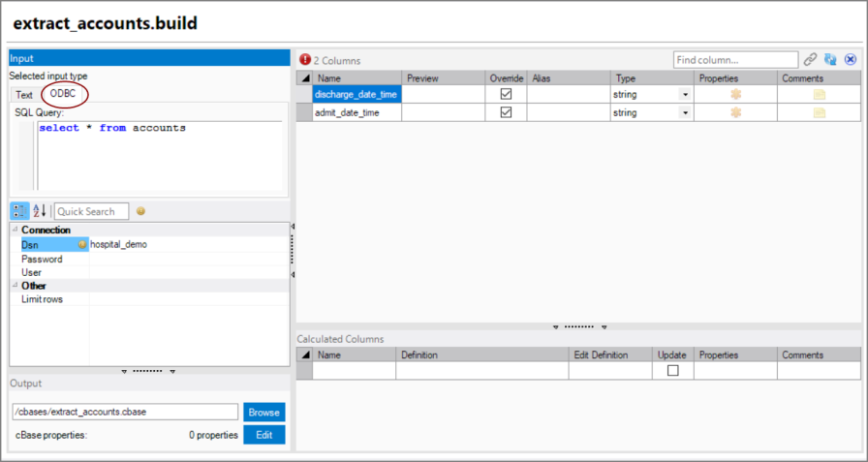The image size is (868, 462).
Task: Click right splitter arrow below property grid
Action: pos(172,371)
